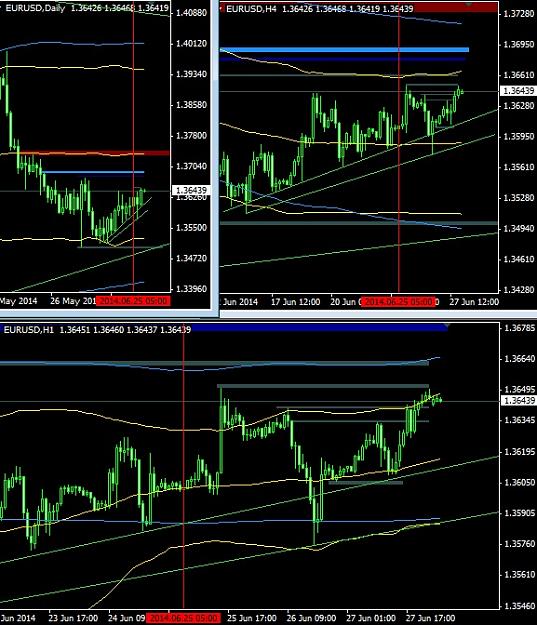Viewport: 537px width, 625px height.
Task: Click 27 Jun 01:00 on H1 time axis
Action: tap(371, 618)
